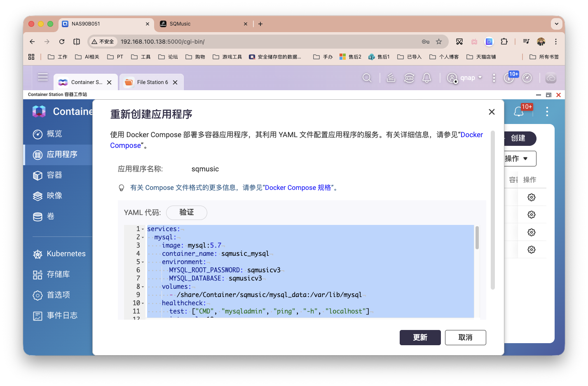Open the qnap user account dropdown
Screen dimensions: 588x386
465,77
